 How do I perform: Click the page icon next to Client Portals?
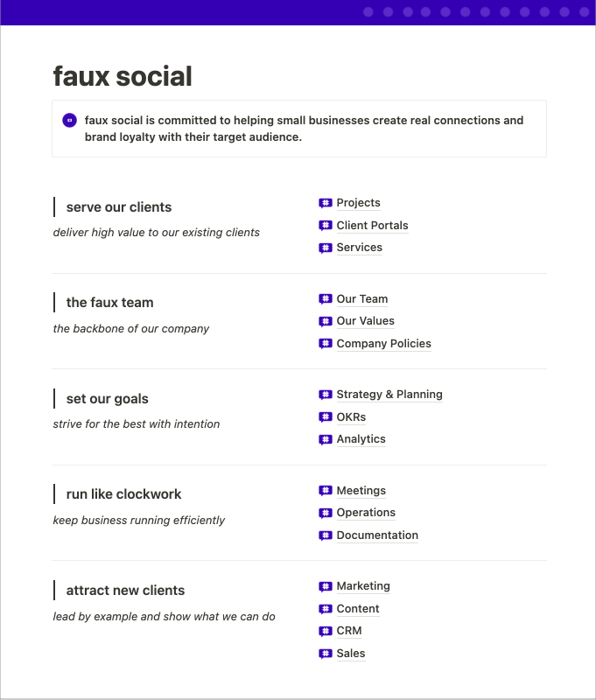(x=325, y=226)
